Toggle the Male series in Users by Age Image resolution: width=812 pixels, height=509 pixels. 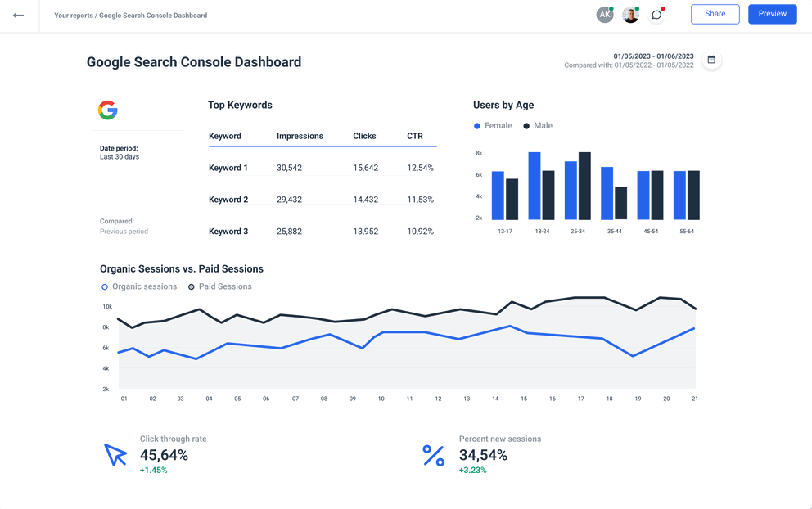[538, 125]
